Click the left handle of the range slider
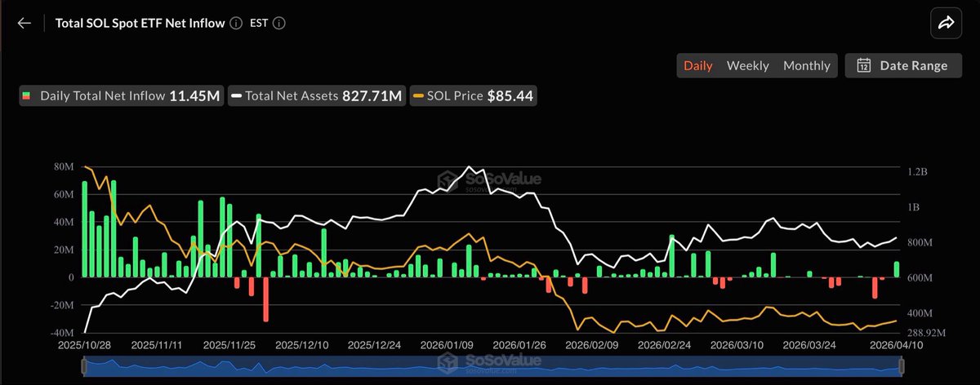This screenshot has height=385, width=980. click(84, 368)
